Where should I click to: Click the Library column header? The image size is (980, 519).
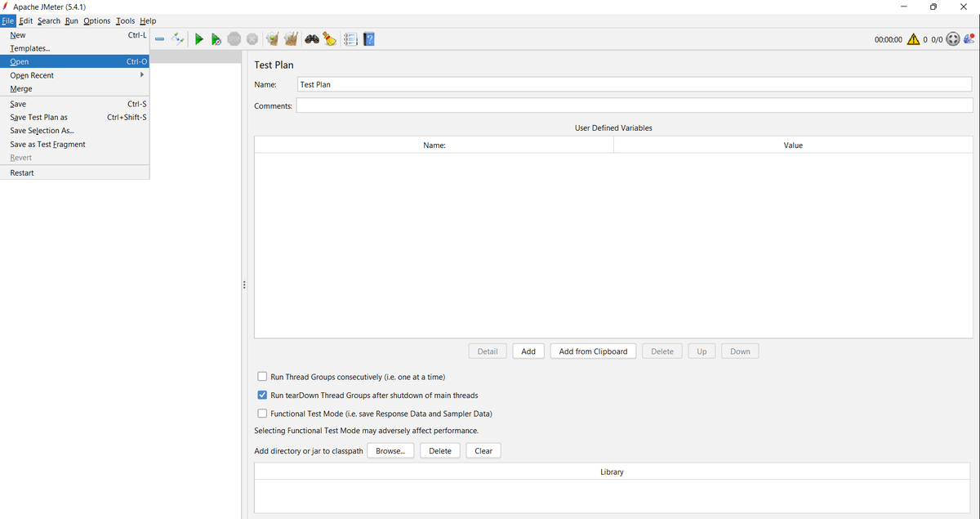(x=612, y=472)
